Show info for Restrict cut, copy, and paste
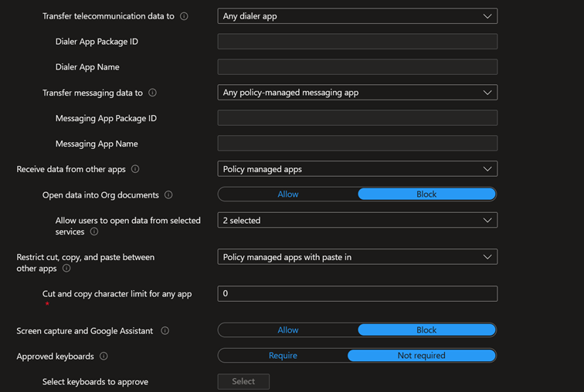This screenshot has width=584, height=392. (x=66, y=269)
